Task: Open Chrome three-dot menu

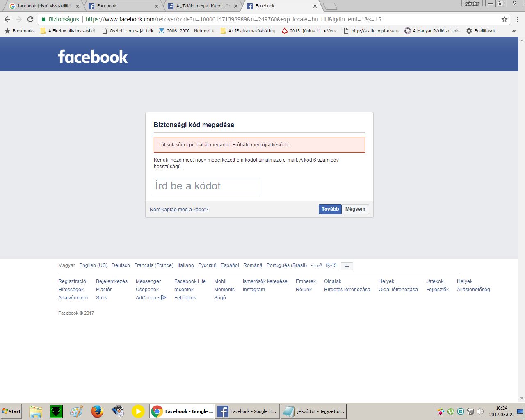Action: click(x=518, y=19)
